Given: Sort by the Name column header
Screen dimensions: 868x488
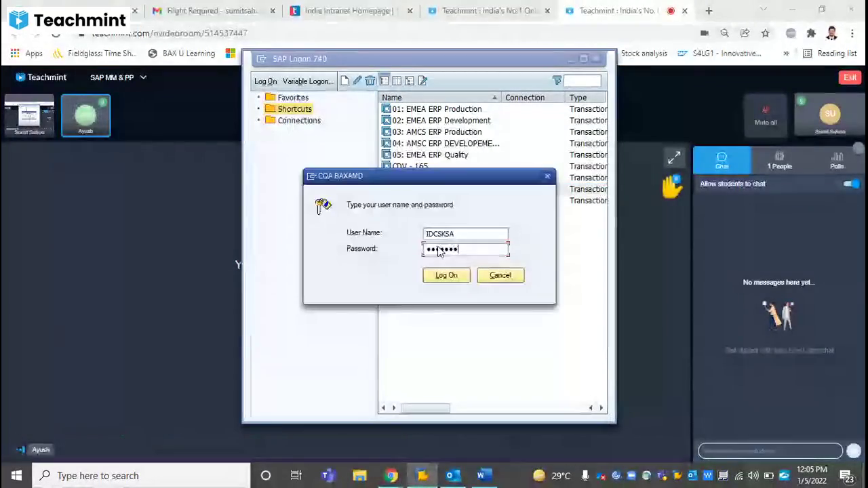Looking at the screenshot, I should pyautogui.click(x=439, y=98).
